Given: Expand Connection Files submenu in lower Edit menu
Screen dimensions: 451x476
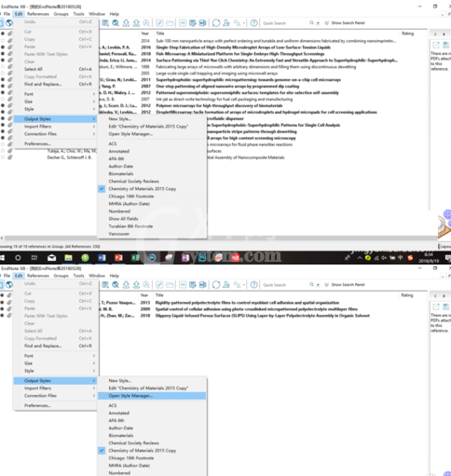Looking at the screenshot, I should [55, 396].
